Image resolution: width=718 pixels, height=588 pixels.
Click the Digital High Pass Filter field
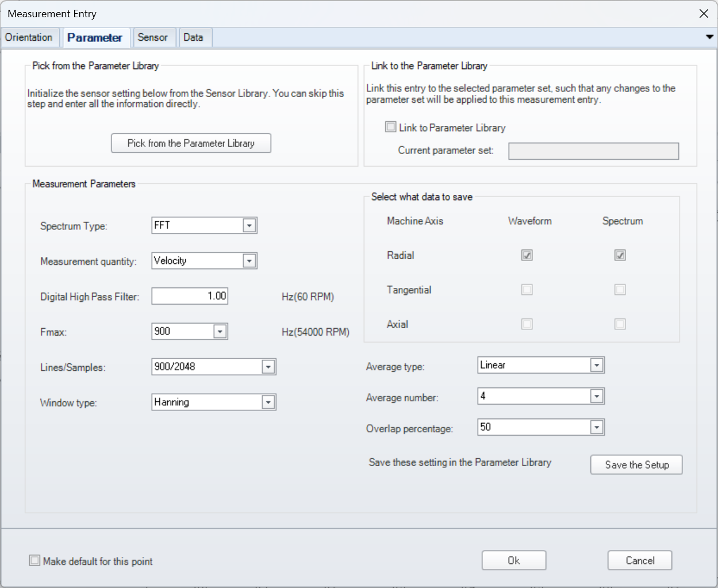[190, 296]
